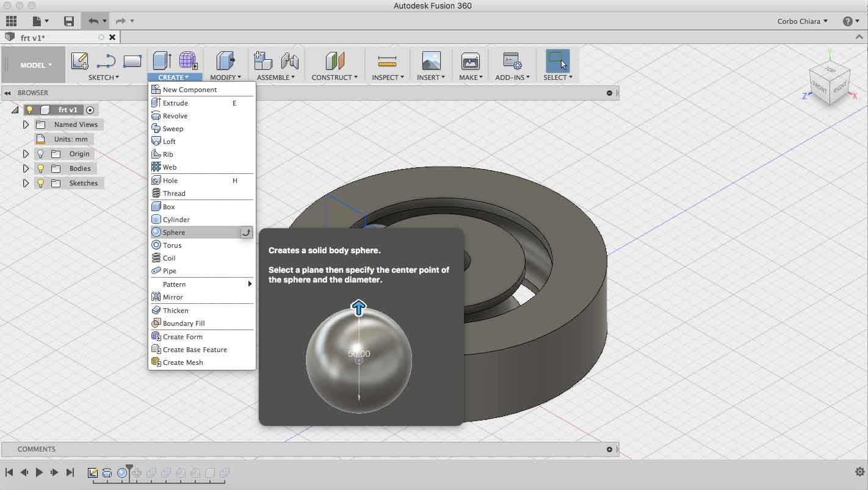Viewport: 868px width, 490px height.
Task: Choose Thread in the Create menu
Action: (x=202, y=193)
